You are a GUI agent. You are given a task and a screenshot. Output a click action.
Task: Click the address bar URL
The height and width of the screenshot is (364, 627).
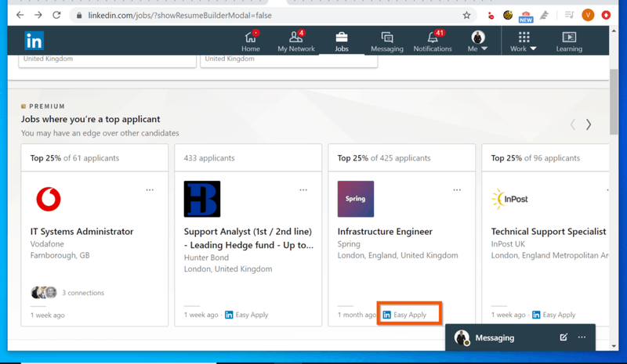pos(179,15)
